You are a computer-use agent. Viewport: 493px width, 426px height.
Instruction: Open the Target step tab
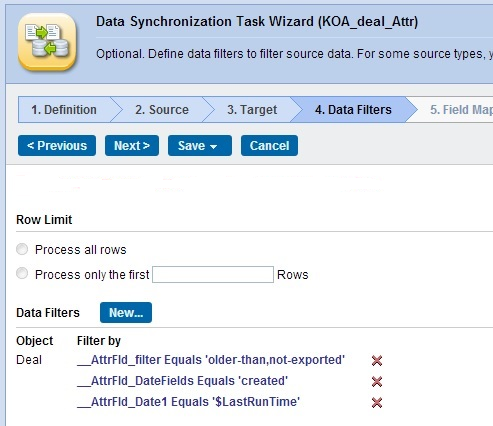[252, 110]
